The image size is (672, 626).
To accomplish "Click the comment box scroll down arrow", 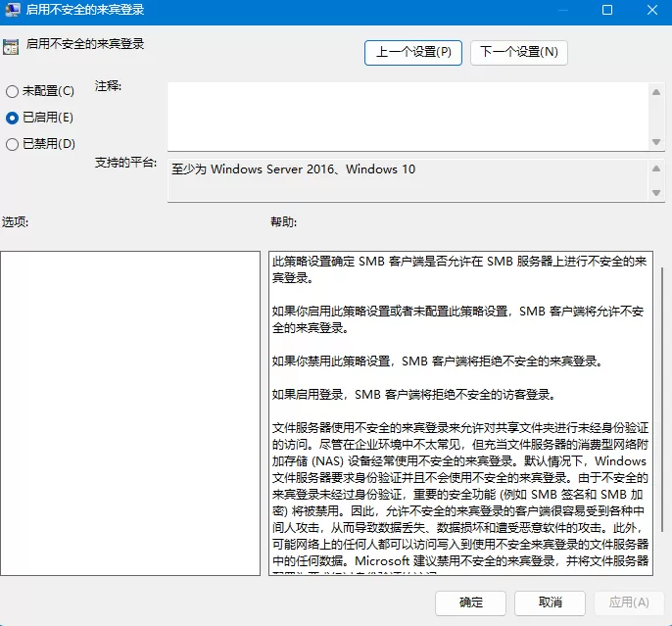I will point(656,142).
